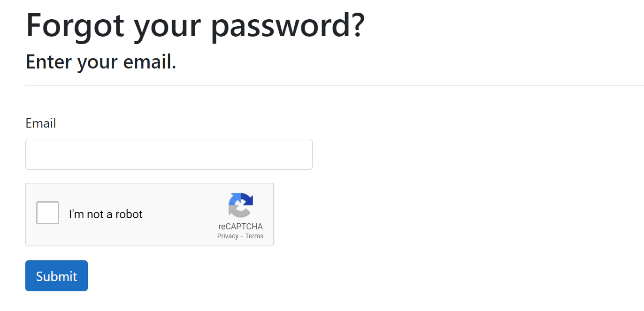
Task: Click the Enter your email subtitle
Action: (x=101, y=61)
